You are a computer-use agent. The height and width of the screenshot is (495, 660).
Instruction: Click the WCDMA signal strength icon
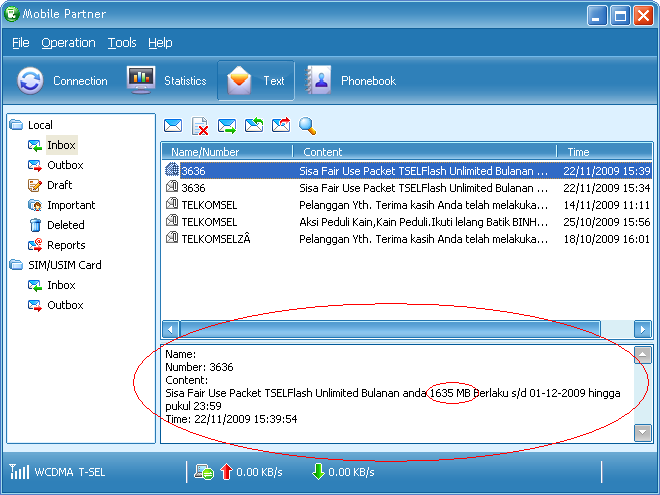click(x=19, y=471)
